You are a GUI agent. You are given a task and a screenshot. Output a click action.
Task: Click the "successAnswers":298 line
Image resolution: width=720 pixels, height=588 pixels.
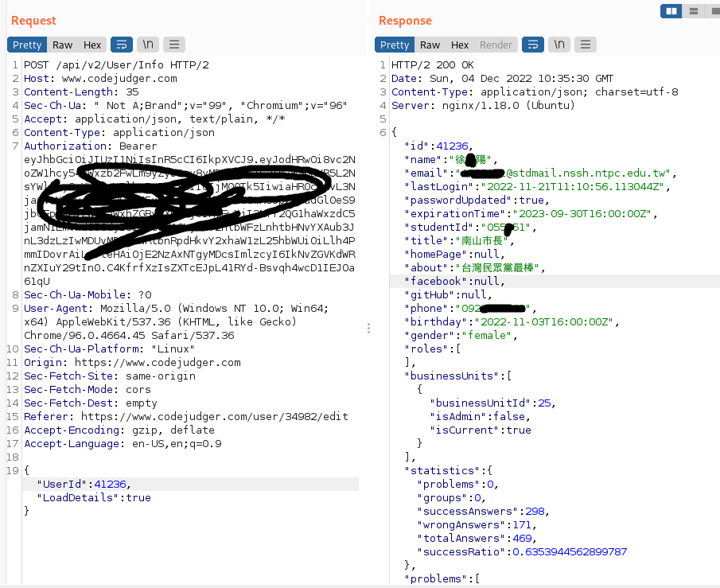483,512
